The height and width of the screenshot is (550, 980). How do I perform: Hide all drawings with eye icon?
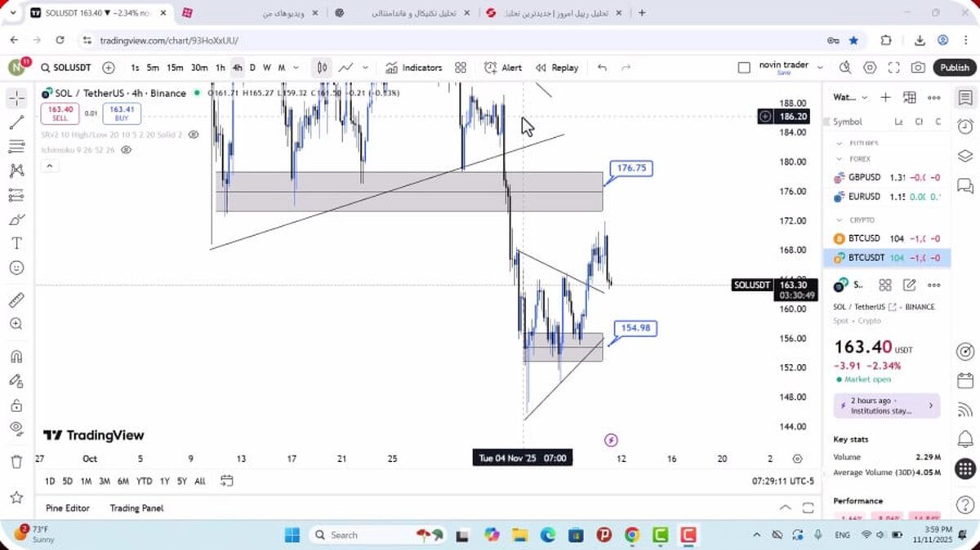[x=16, y=428]
